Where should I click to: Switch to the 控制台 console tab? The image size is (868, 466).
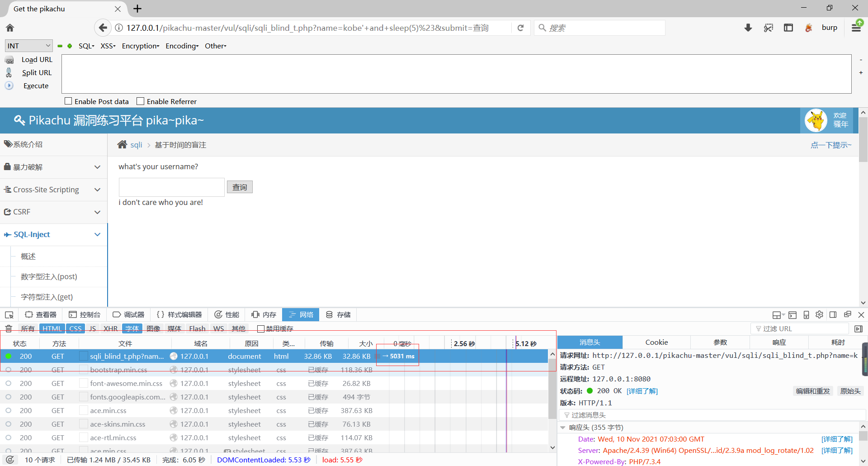click(x=85, y=314)
